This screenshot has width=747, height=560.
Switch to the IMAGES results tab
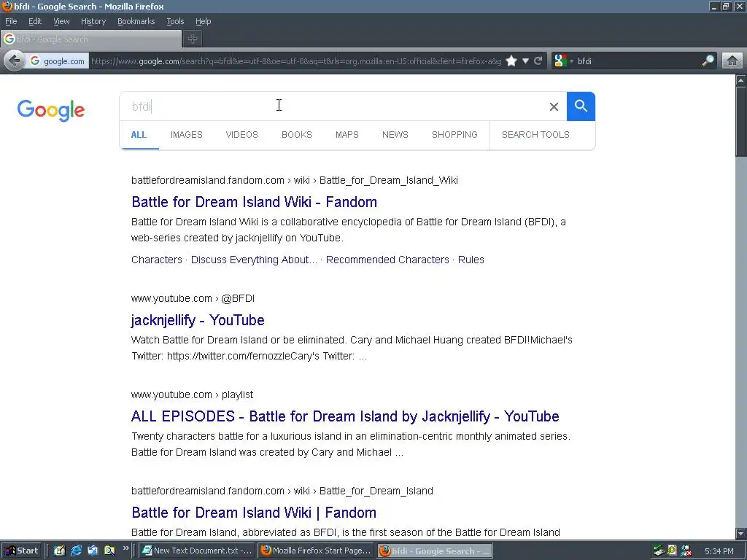tap(186, 135)
